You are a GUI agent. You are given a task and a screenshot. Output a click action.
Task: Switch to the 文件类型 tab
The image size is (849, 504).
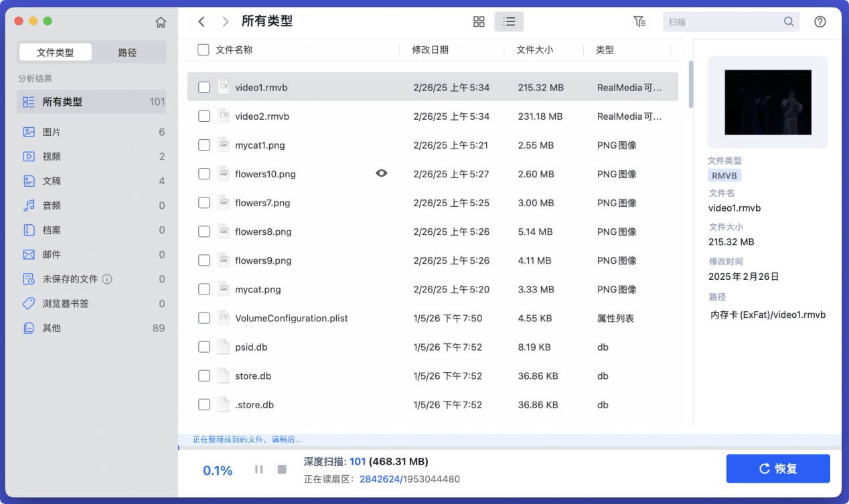tap(56, 51)
